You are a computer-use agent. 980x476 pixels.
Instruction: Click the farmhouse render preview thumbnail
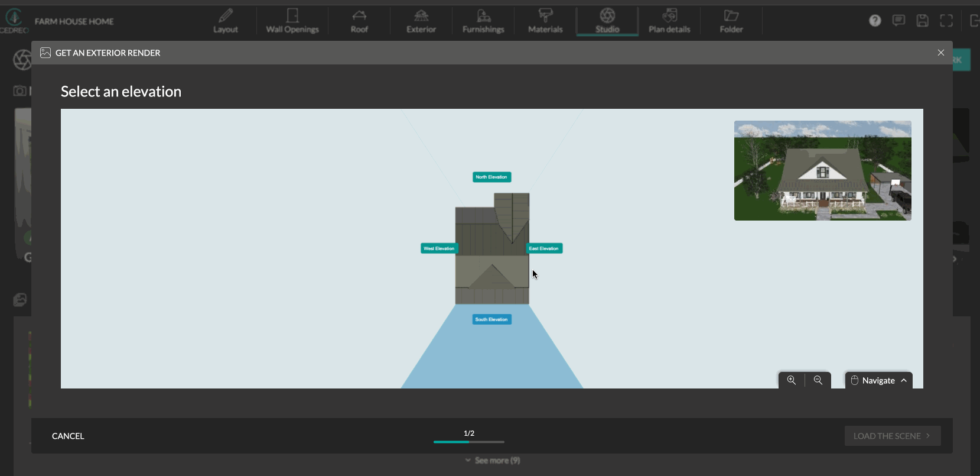coord(822,170)
